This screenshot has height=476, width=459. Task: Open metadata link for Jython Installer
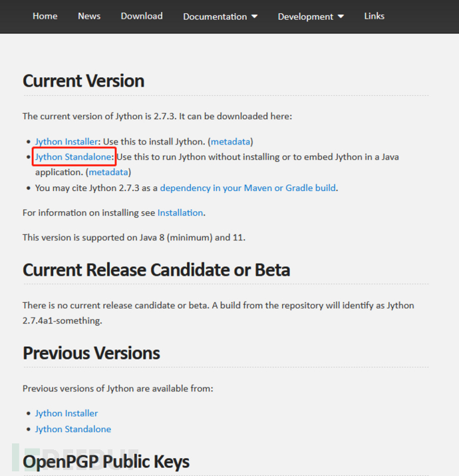click(230, 142)
